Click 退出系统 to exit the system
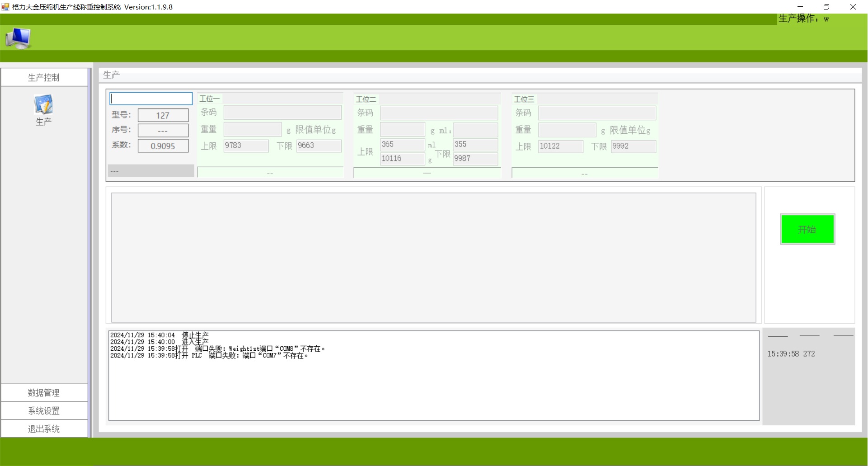Screen dimensions: 868x466 (x=44, y=429)
